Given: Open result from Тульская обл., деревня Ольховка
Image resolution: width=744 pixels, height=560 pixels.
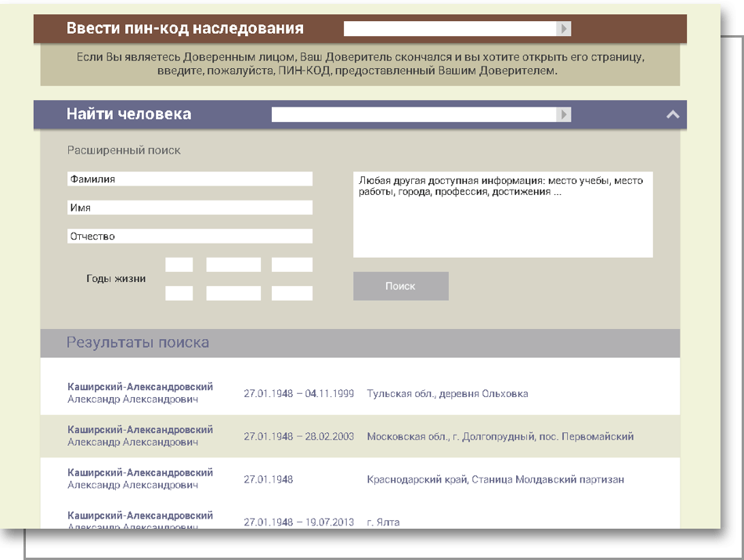Looking at the screenshot, I should (360, 393).
